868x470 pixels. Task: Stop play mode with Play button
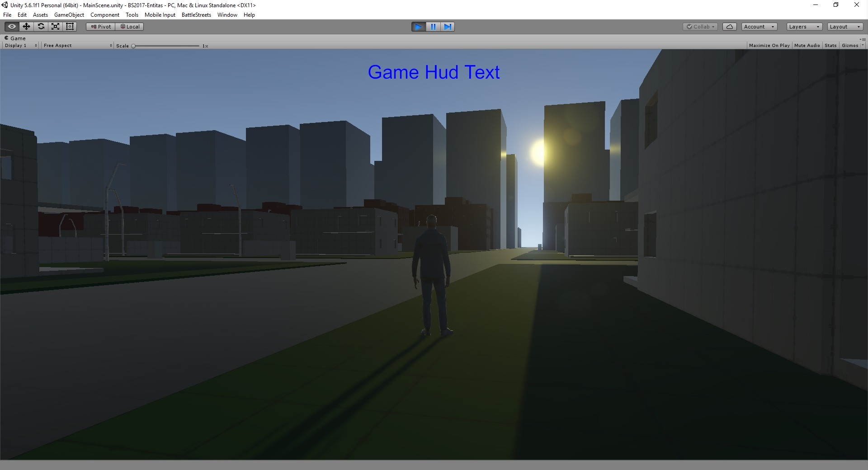point(419,27)
